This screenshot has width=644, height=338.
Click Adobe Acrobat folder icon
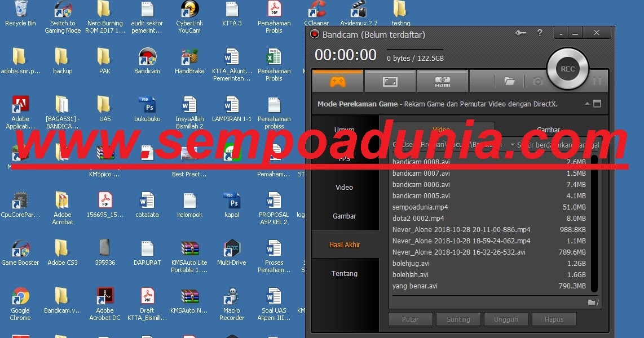[63, 208]
